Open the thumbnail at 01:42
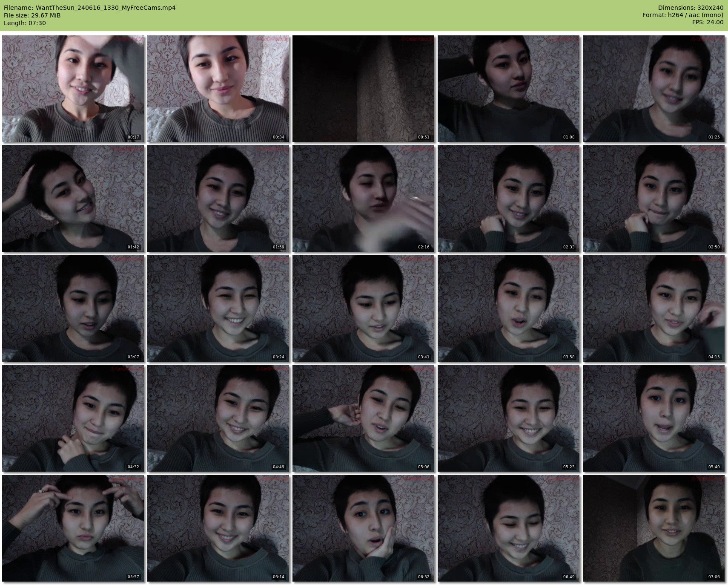Viewport: 728px width, 585px height. [x=73, y=199]
